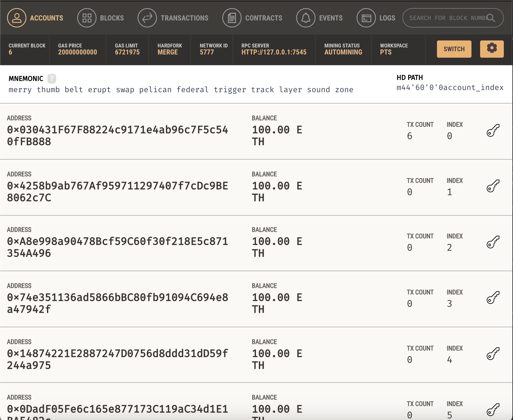Click gas limit value 6721975

pos(127,52)
